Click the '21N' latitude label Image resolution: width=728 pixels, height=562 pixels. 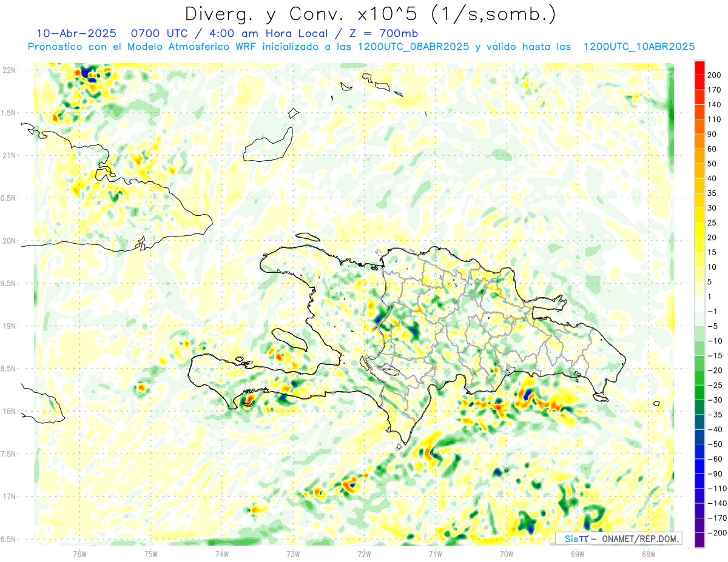(x=8, y=155)
